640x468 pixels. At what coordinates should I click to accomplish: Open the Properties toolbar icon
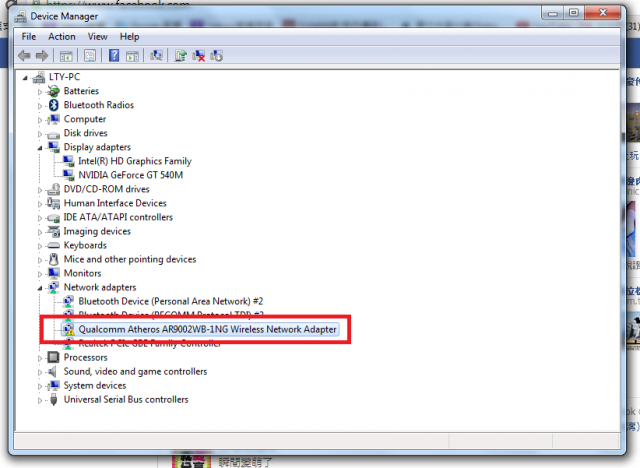(x=90, y=55)
